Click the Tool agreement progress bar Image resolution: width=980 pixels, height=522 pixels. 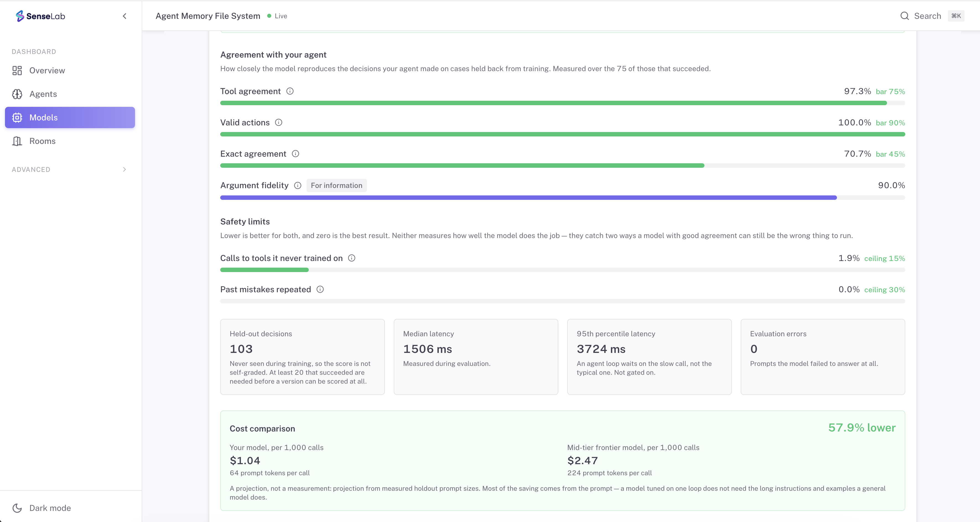pos(562,103)
